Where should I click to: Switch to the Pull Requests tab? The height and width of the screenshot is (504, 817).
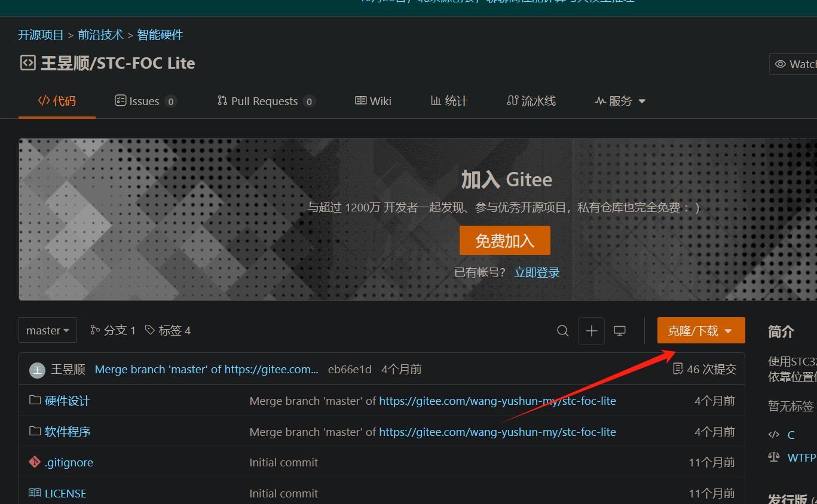266,101
